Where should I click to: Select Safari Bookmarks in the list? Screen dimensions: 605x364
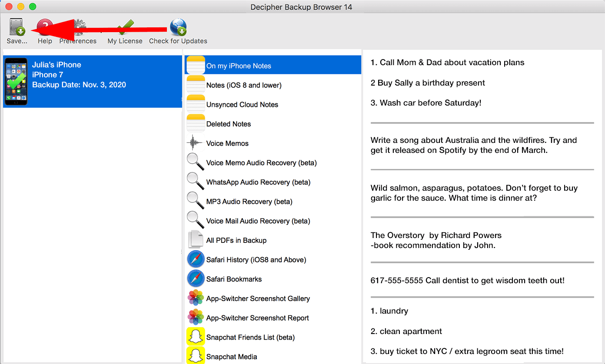point(234,279)
